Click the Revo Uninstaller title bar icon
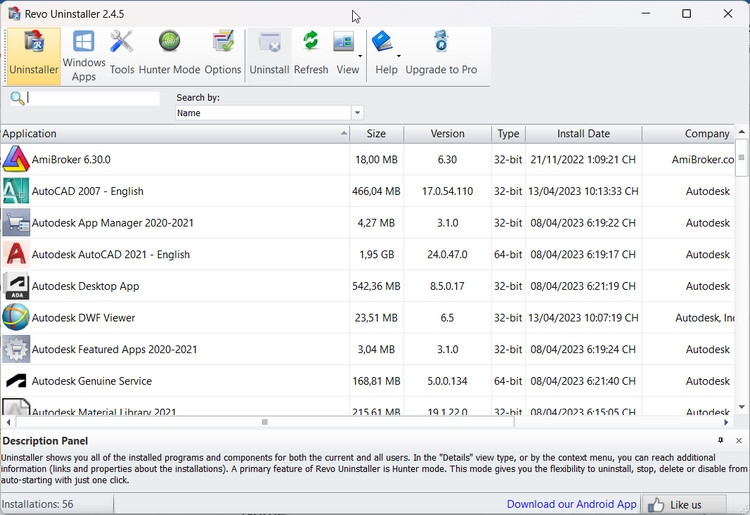 pos(14,13)
